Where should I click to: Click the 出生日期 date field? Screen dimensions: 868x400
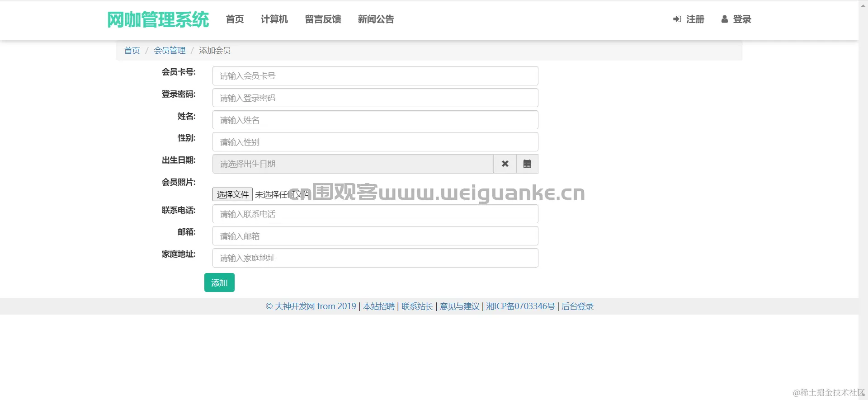coord(353,164)
